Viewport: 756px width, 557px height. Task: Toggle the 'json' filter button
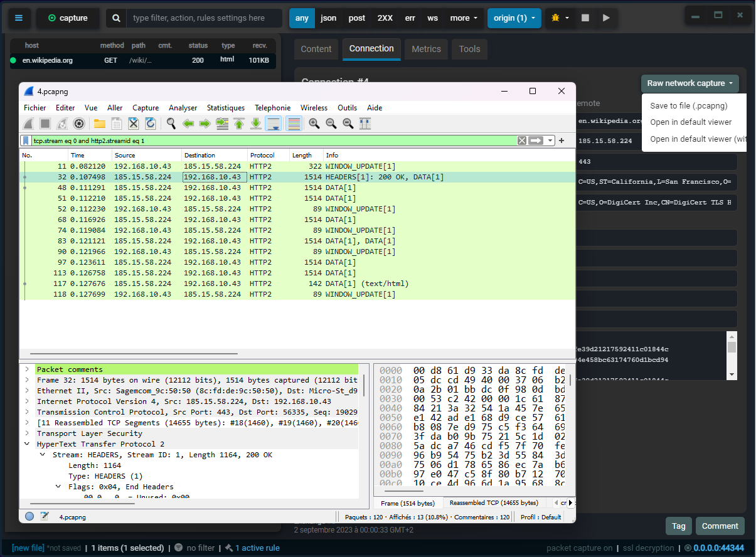pos(329,18)
